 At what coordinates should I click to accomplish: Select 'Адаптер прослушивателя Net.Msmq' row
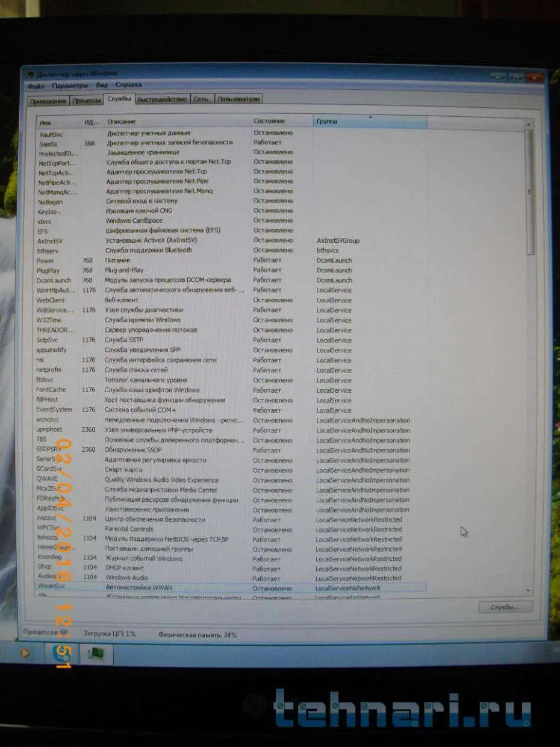tap(231, 192)
